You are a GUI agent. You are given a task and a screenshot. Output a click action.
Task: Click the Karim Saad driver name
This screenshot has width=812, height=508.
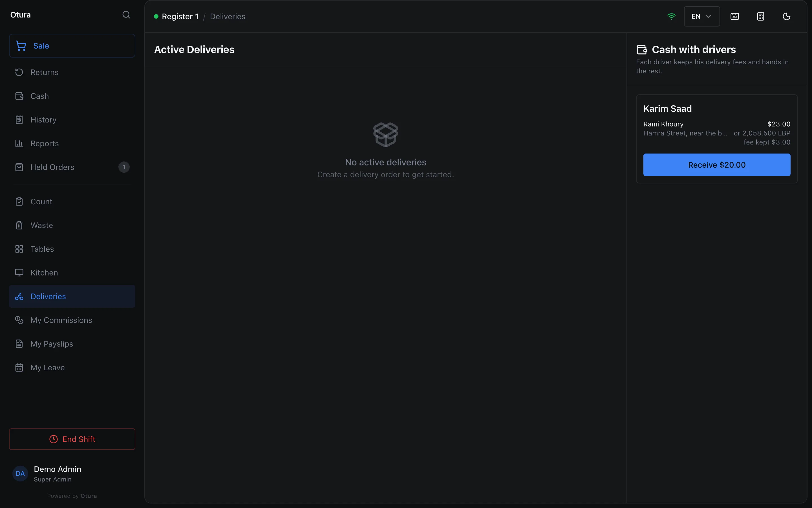pyautogui.click(x=667, y=109)
